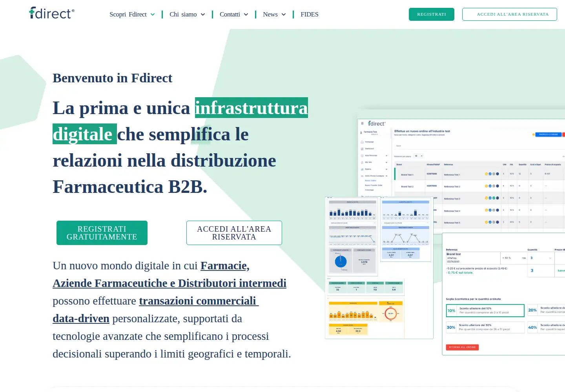Viewport: 565px width, 392px height.
Task: Open ACCEDI ALL'AREA RISERVATA in the header
Action: click(510, 14)
